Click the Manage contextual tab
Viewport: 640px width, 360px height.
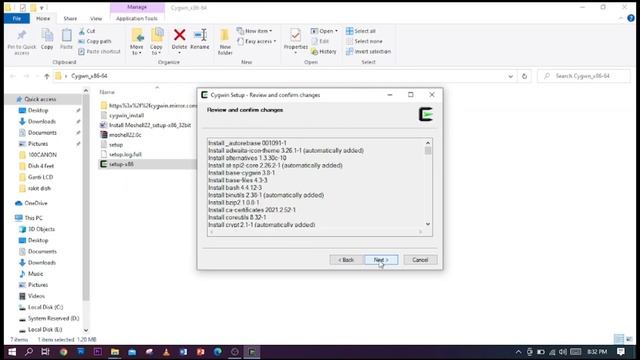coord(137,7)
